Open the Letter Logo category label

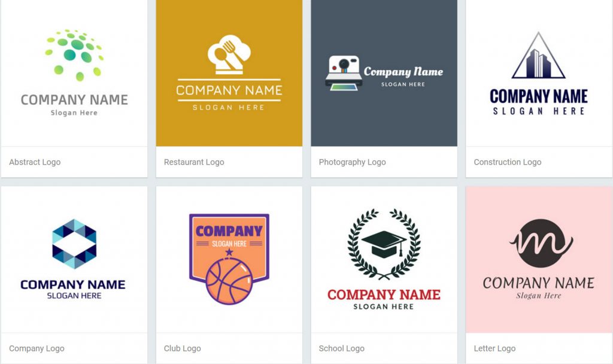pyautogui.click(x=494, y=348)
